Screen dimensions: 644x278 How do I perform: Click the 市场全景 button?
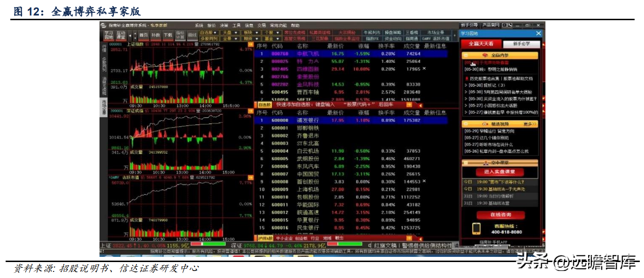(x=436, y=32)
